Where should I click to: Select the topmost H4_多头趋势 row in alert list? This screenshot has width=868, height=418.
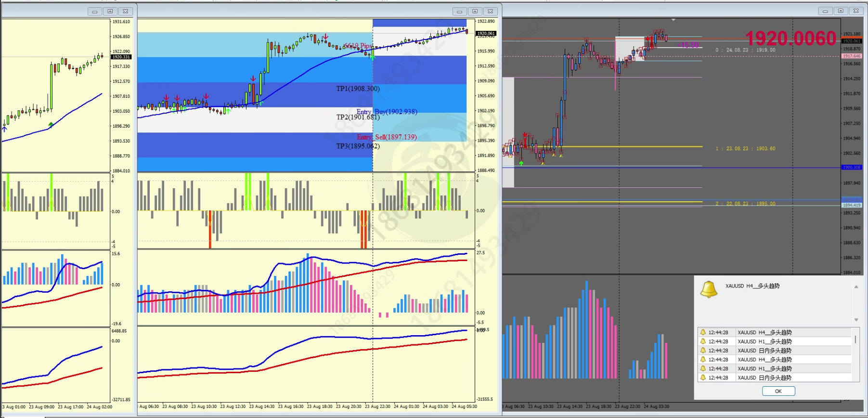point(775,332)
